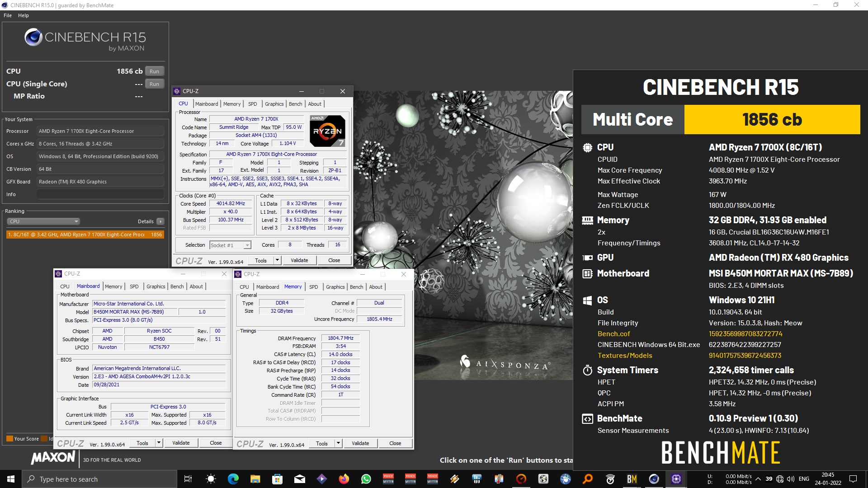Expand the Socket #1 selection dropdown

tap(247, 245)
